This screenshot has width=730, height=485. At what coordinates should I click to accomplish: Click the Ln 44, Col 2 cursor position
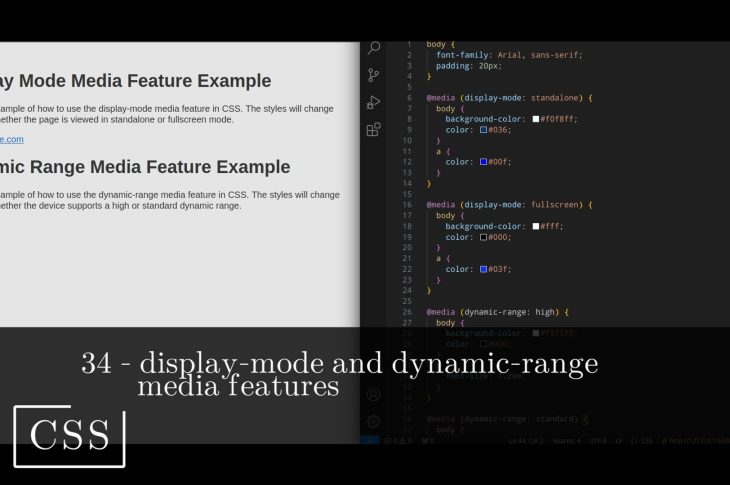(528, 440)
